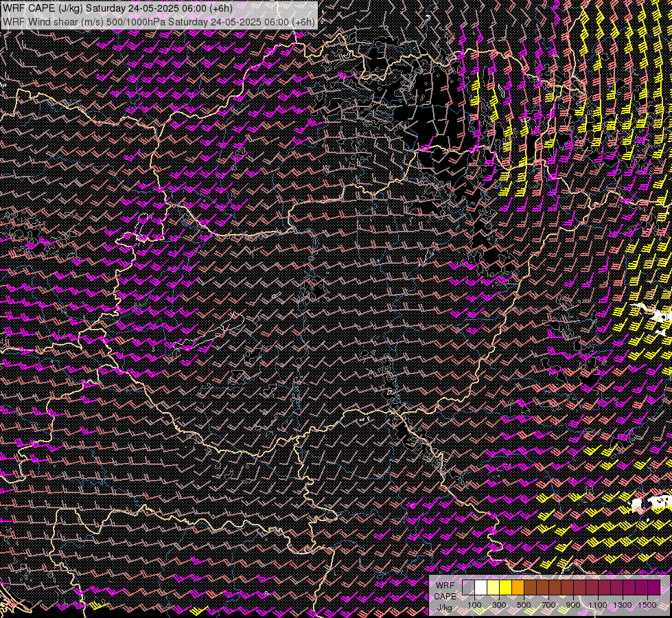Select the pale yellow legend swatch before 300

click(494, 588)
